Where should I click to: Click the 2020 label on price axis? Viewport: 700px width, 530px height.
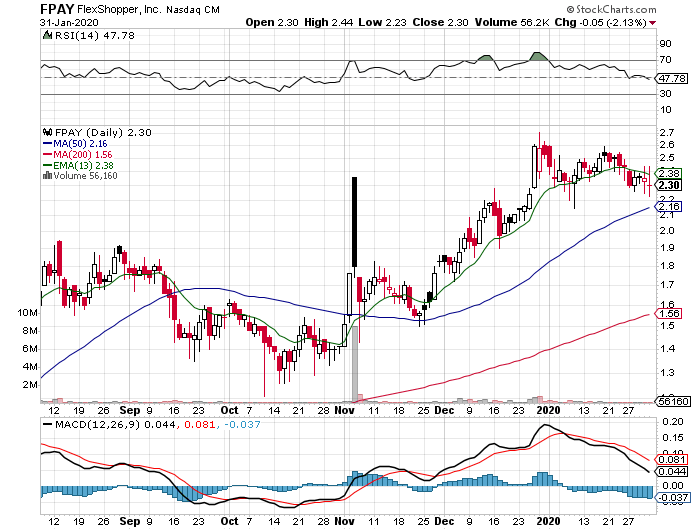[547, 409]
